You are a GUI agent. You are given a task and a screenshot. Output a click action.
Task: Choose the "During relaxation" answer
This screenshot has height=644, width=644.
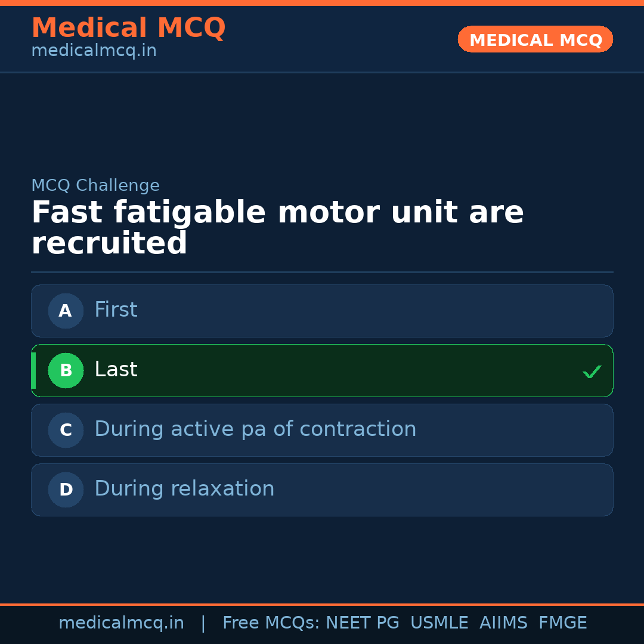coord(322,490)
